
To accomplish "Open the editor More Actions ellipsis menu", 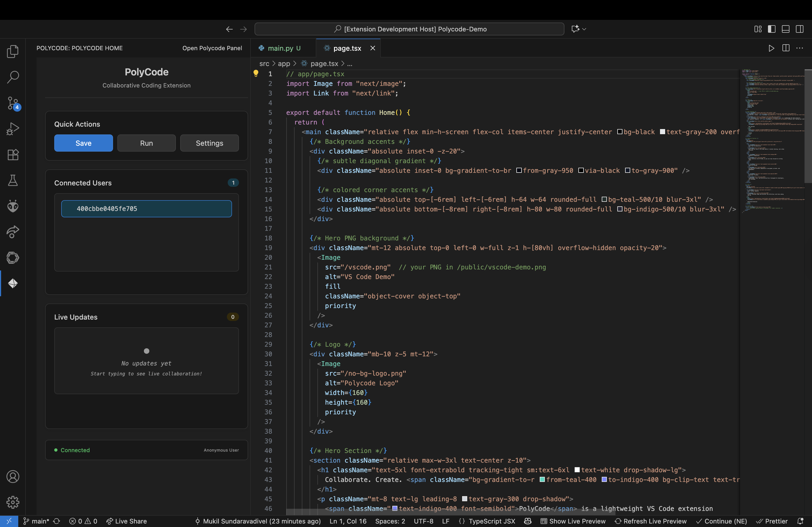I will click(x=799, y=48).
